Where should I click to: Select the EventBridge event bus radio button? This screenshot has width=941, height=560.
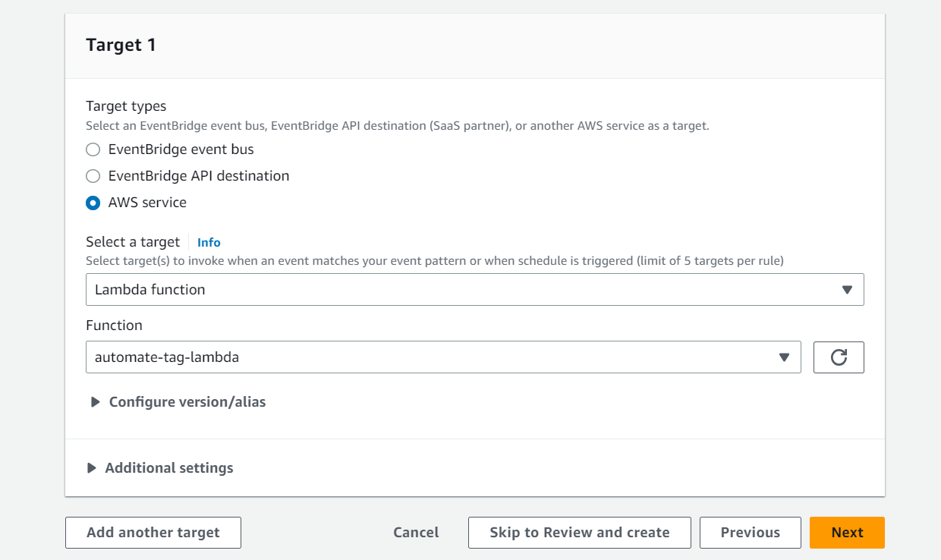pos(93,149)
